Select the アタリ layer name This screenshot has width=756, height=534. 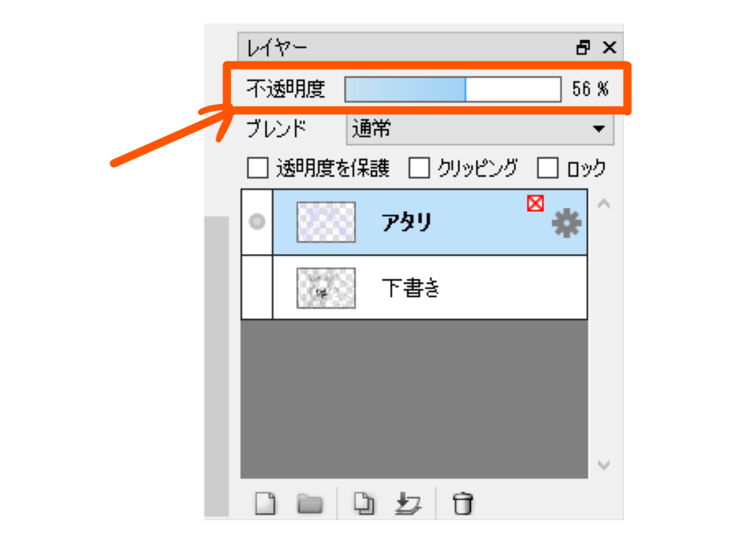tap(406, 222)
